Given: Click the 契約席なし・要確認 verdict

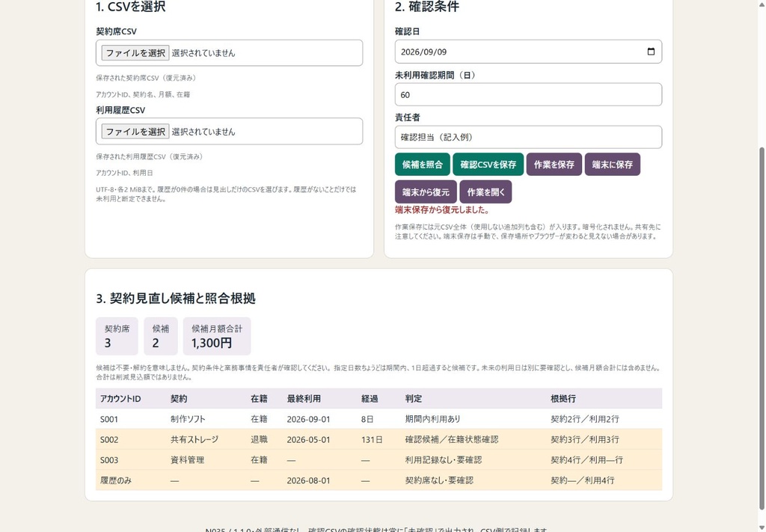Looking at the screenshot, I should (x=439, y=480).
